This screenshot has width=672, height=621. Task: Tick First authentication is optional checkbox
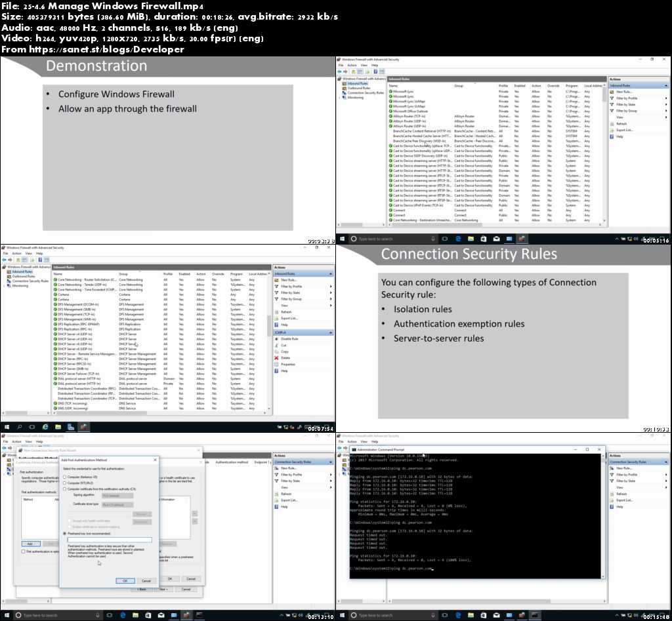pos(23,551)
